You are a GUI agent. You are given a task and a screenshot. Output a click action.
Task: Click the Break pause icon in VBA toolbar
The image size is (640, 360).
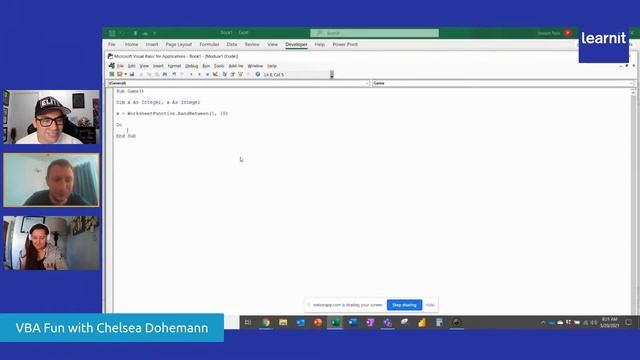[x=199, y=74]
